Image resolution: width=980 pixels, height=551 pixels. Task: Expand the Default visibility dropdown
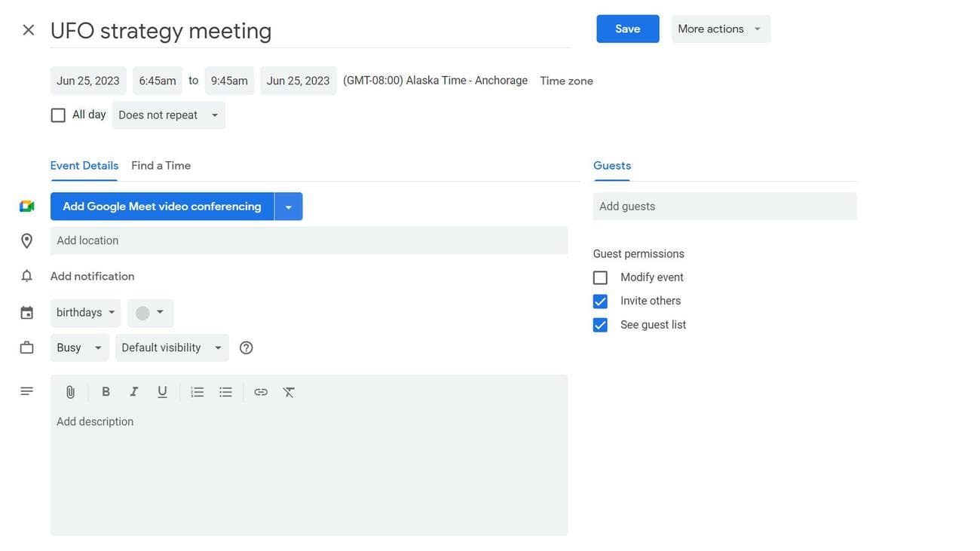tap(172, 347)
